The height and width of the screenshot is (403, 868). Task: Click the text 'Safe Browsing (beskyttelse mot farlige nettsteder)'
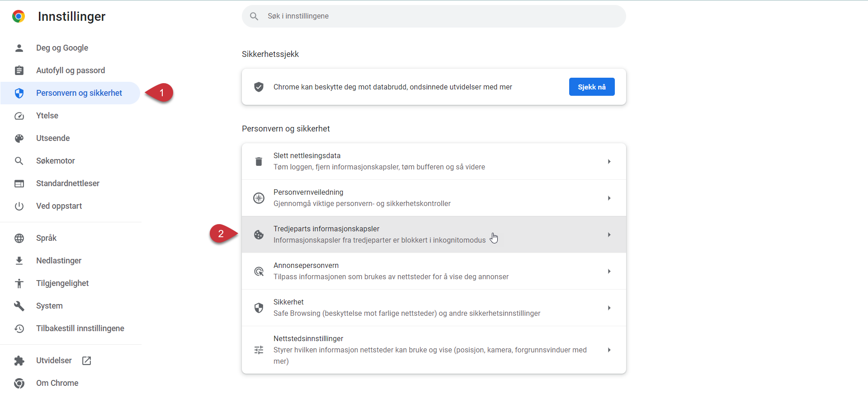click(x=355, y=314)
